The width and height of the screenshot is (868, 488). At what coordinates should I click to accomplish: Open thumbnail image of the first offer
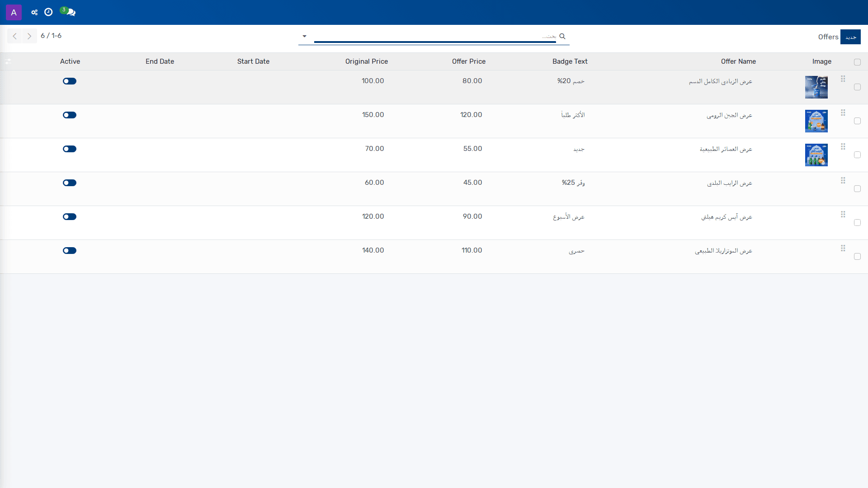pyautogui.click(x=816, y=87)
